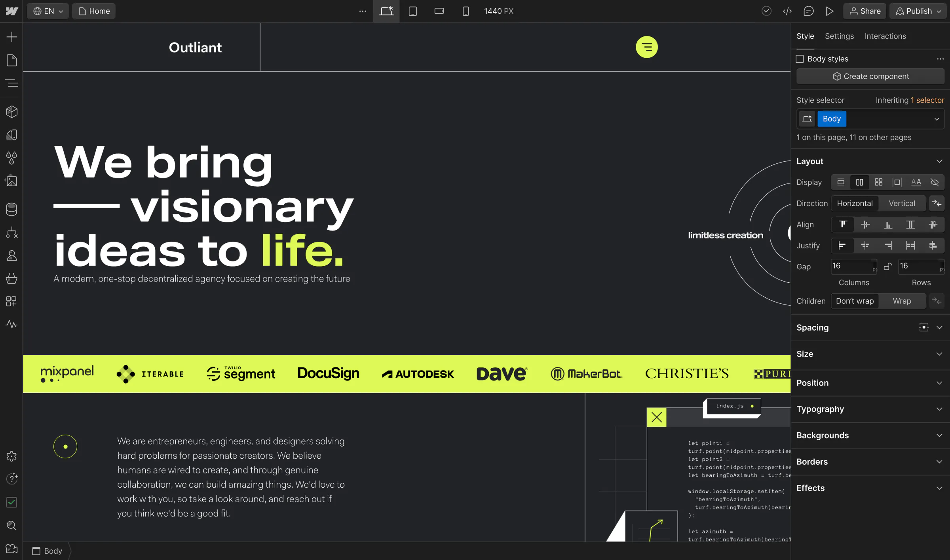
Task: Check the Body styles checkbox
Action: pos(800,59)
